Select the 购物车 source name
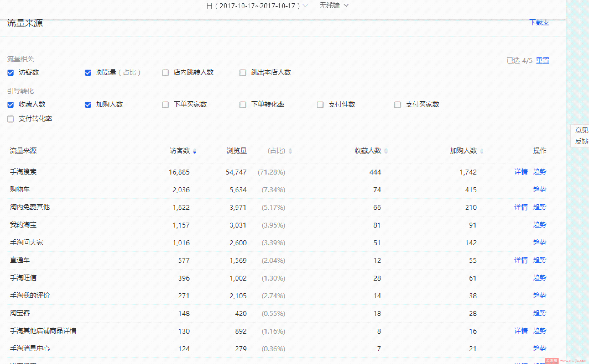The width and height of the screenshot is (589, 364). click(20, 189)
